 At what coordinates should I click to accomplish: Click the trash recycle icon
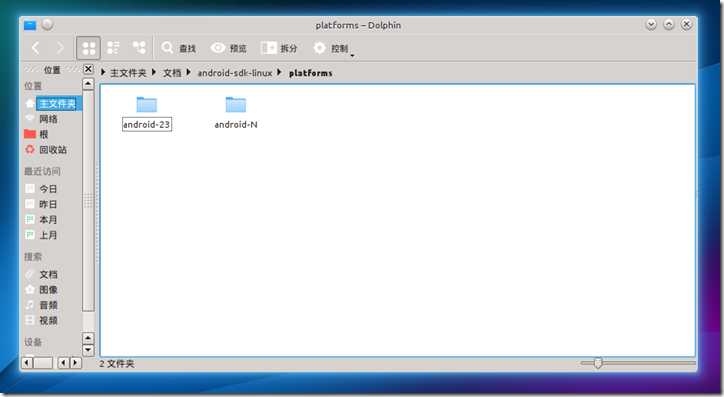(30, 149)
